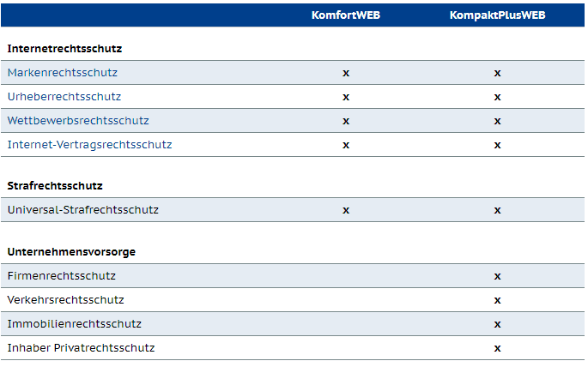The height and width of the screenshot is (367, 588).
Task: Click the KomfortWEB column header
Action: tap(346, 15)
